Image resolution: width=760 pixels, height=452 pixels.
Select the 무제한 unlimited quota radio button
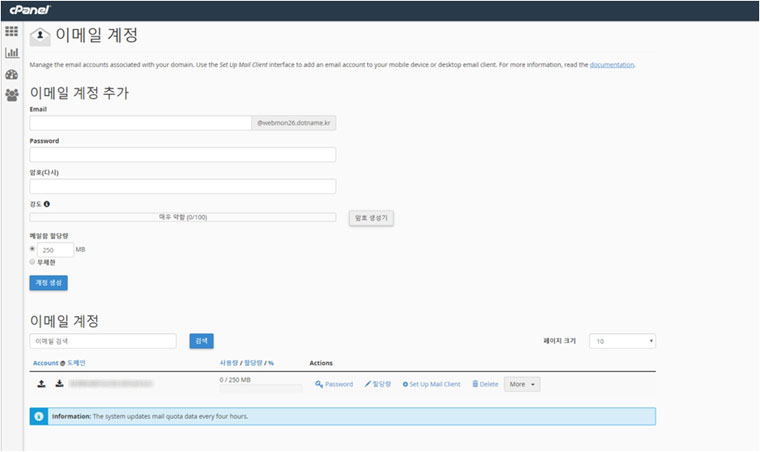coord(33,262)
